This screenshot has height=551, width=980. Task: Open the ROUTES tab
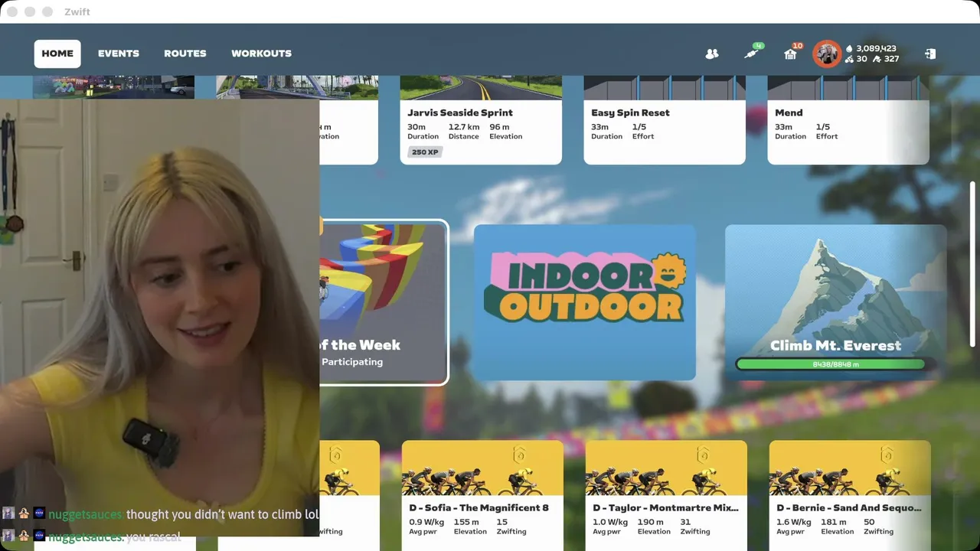[185, 54]
